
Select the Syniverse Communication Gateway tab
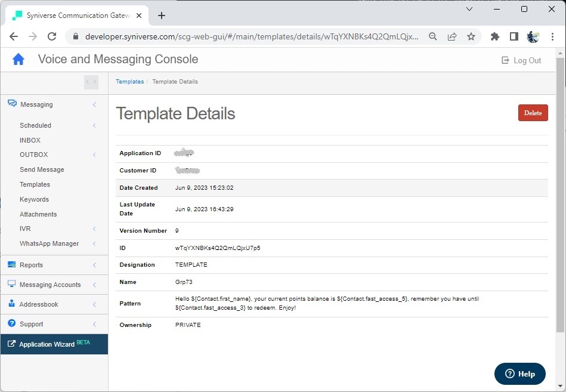pyautogui.click(x=78, y=16)
